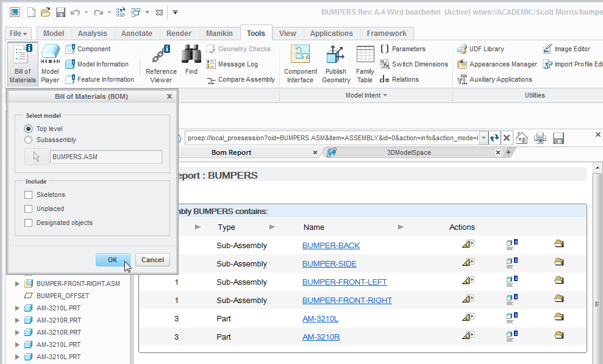Cancel the Bill of Materials dialog
The width and height of the screenshot is (603, 364).
click(x=152, y=260)
